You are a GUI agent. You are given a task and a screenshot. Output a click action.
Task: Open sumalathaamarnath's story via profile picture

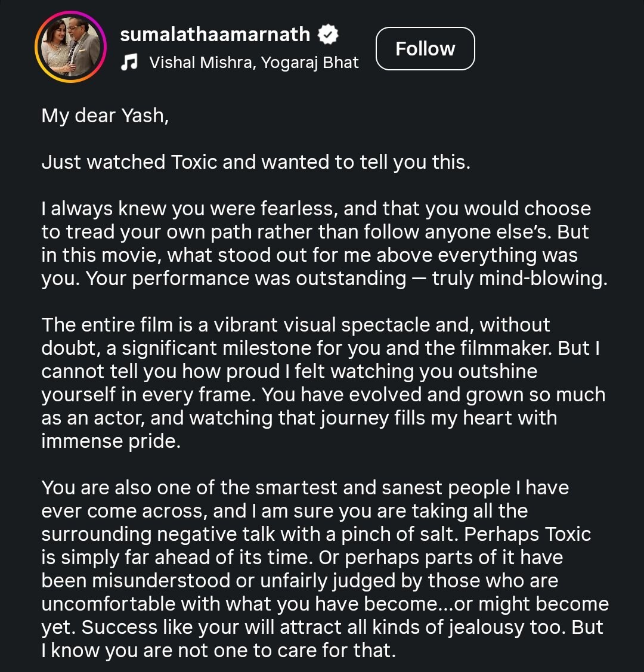71,47
